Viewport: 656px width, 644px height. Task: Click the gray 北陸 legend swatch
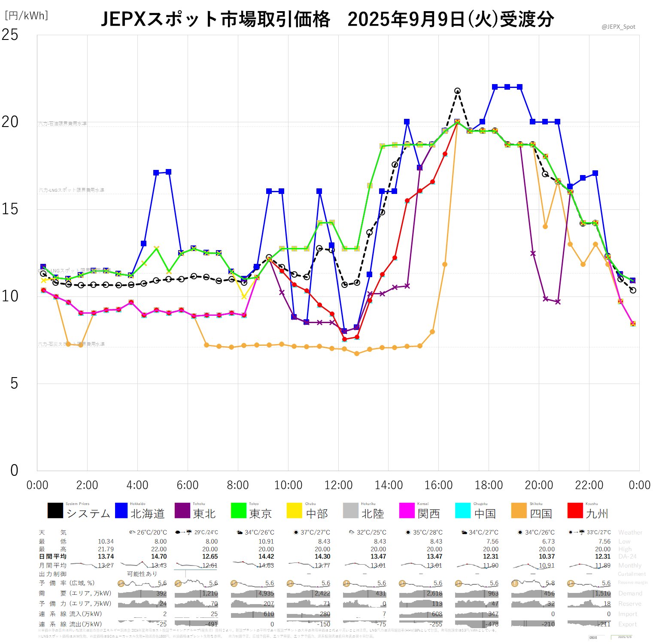(351, 511)
